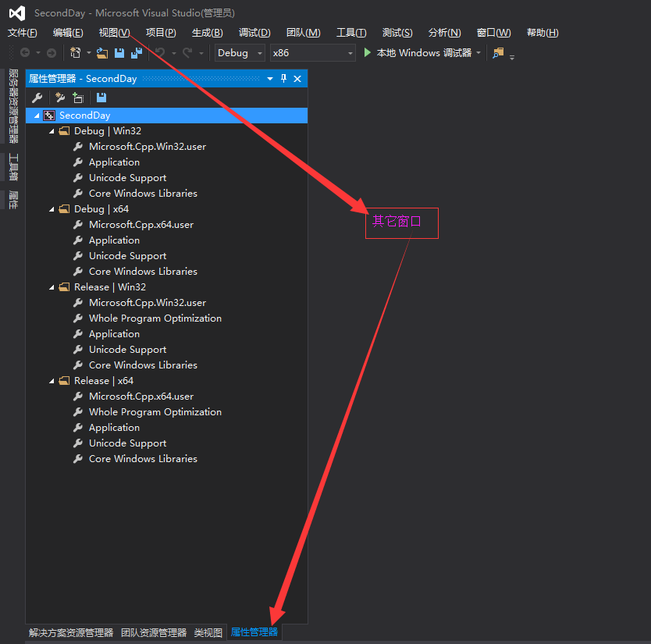651x644 pixels.
Task: Select Core Windows Libraries under Release | x64
Action: tap(143, 459)
